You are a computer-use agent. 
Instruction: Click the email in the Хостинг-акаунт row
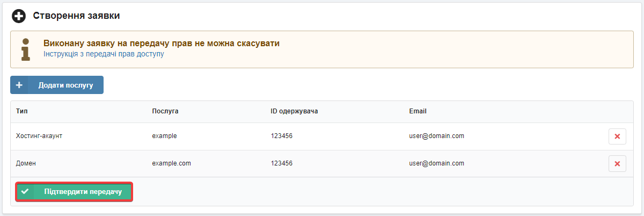(436, 136)
